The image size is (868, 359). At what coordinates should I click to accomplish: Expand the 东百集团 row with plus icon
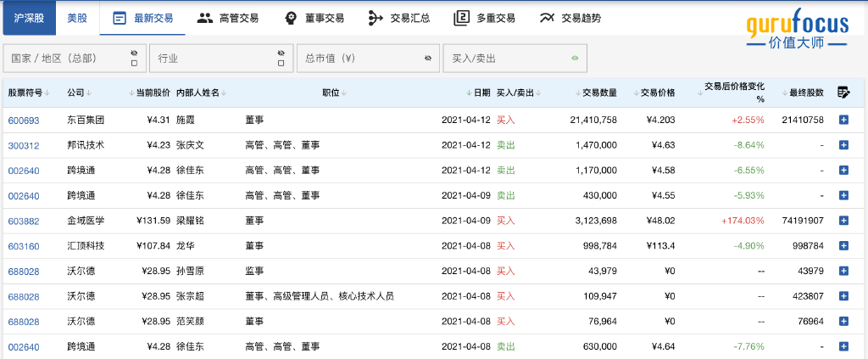coord(843,120)
